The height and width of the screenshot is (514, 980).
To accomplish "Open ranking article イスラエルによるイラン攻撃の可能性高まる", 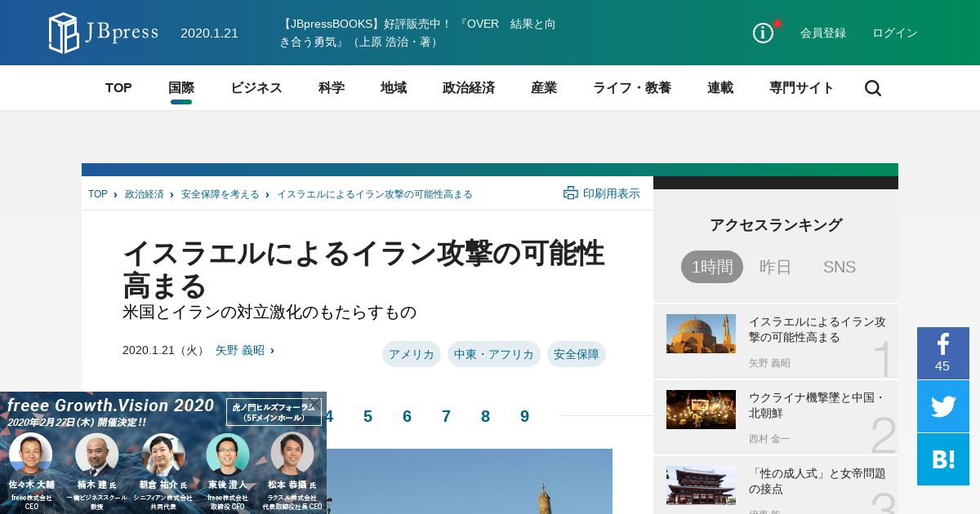I will [817, 330].
